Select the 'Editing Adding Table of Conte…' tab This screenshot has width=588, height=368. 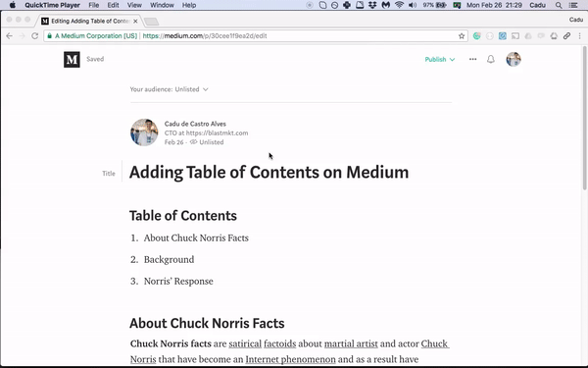(x=90, y=21)
